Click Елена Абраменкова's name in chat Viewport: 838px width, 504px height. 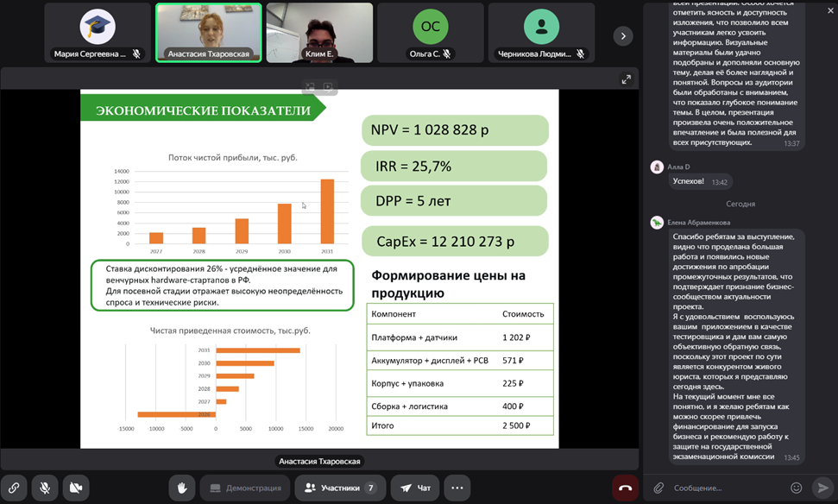pyautogui.click(x=698, y=222)
